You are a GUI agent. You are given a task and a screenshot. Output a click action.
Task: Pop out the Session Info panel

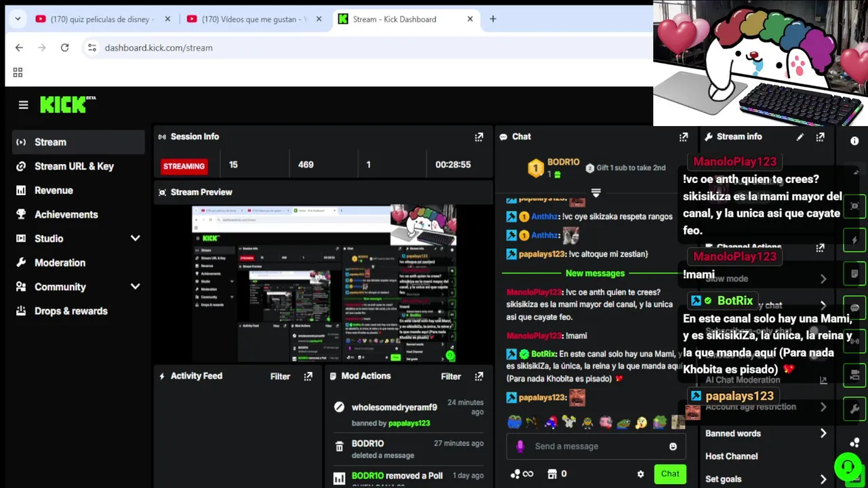(479, 137)
